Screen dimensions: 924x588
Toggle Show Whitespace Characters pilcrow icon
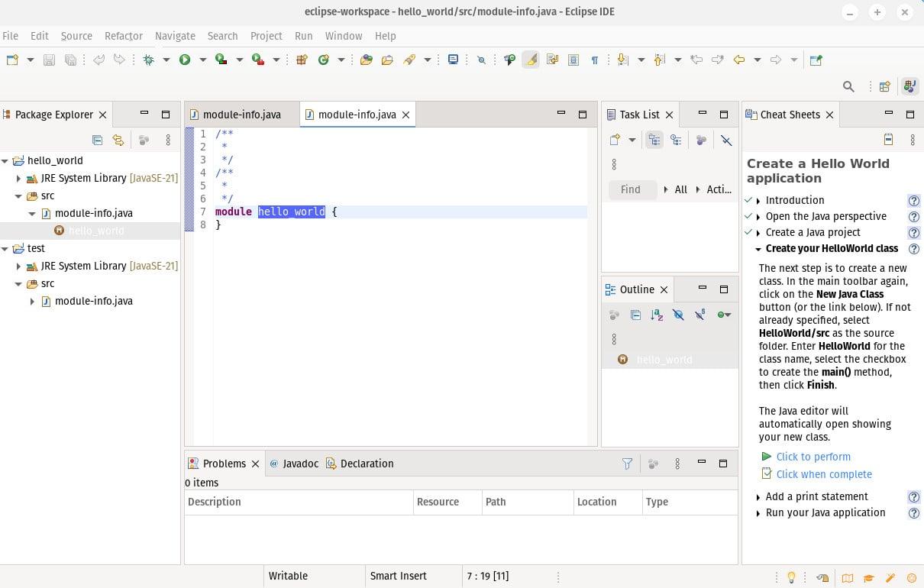[594, 60]
